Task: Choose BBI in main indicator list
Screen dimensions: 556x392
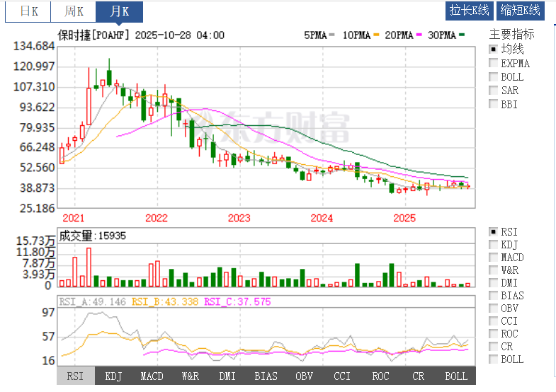Action: pyautogui.click(x=494, y=104)
